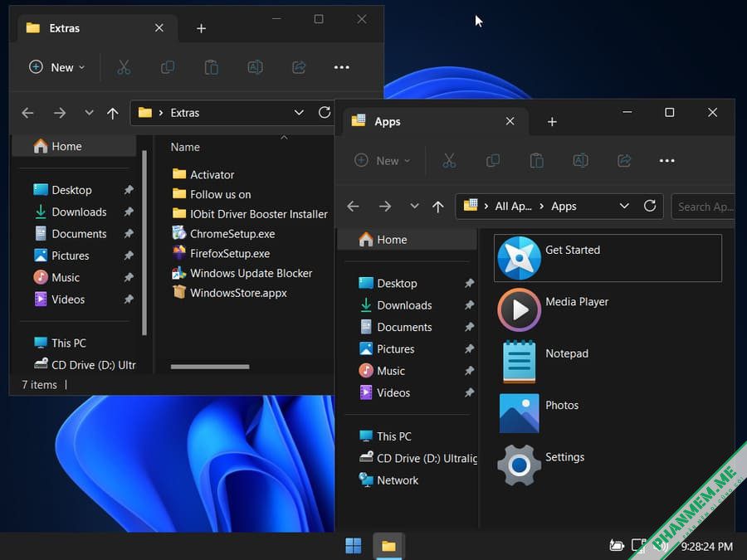This screenshot has width=747, height=560.
Task: Unpin Documents in Extras window sidebar
Action: pos(129,234)
